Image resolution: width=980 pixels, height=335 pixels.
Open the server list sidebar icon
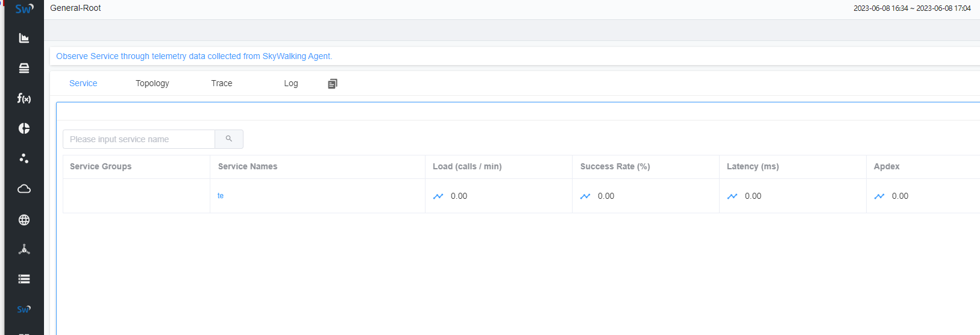click(x=24, y=279)
